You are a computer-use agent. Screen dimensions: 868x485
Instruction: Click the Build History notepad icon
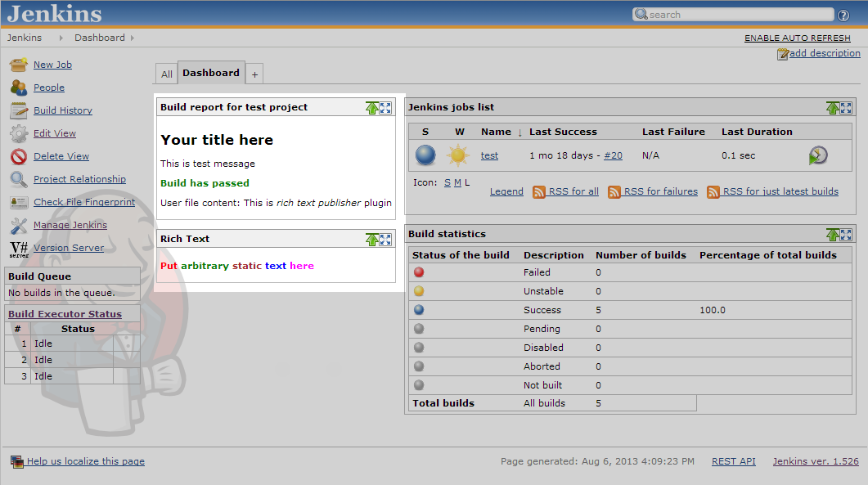pos(18,110)
